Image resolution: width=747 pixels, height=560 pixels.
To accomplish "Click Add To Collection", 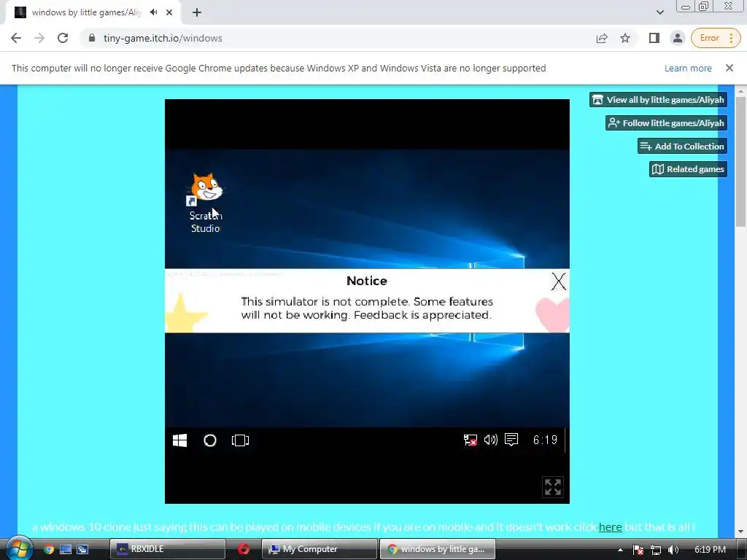I will [x=682, y=146].
